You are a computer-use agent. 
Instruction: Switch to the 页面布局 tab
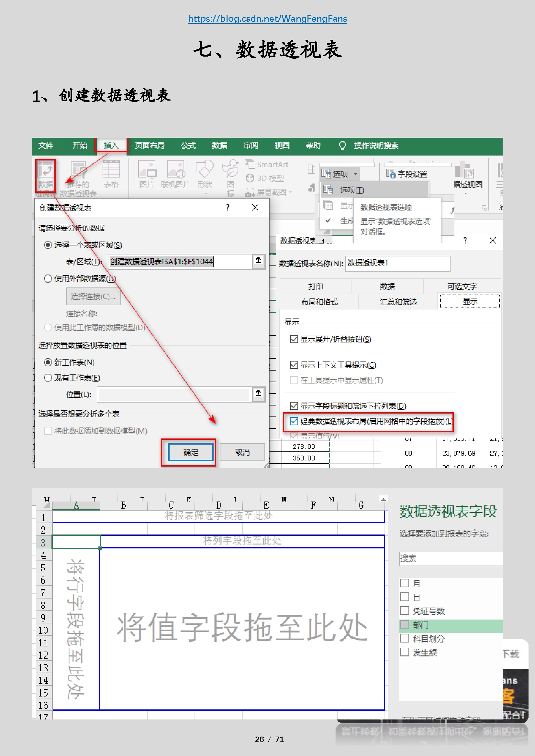pos(149,146)
